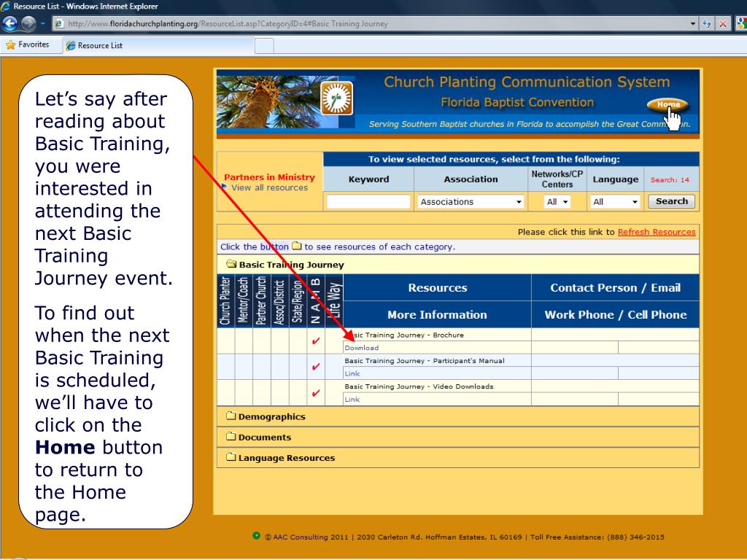
Task: Click the State/Region column header
Action: pos(298,300)
